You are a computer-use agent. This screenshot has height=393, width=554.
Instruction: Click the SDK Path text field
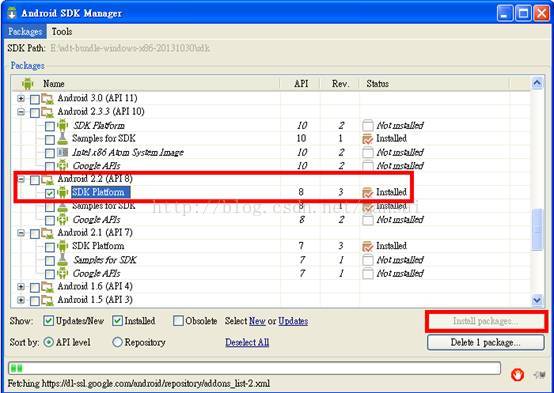pos(131,48)
